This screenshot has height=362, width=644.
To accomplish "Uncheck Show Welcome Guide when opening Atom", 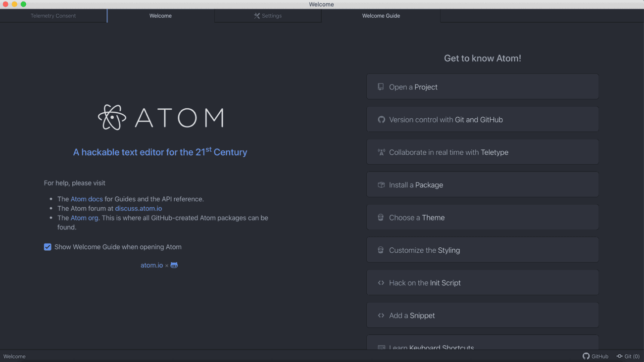I will tap(48, 247).
